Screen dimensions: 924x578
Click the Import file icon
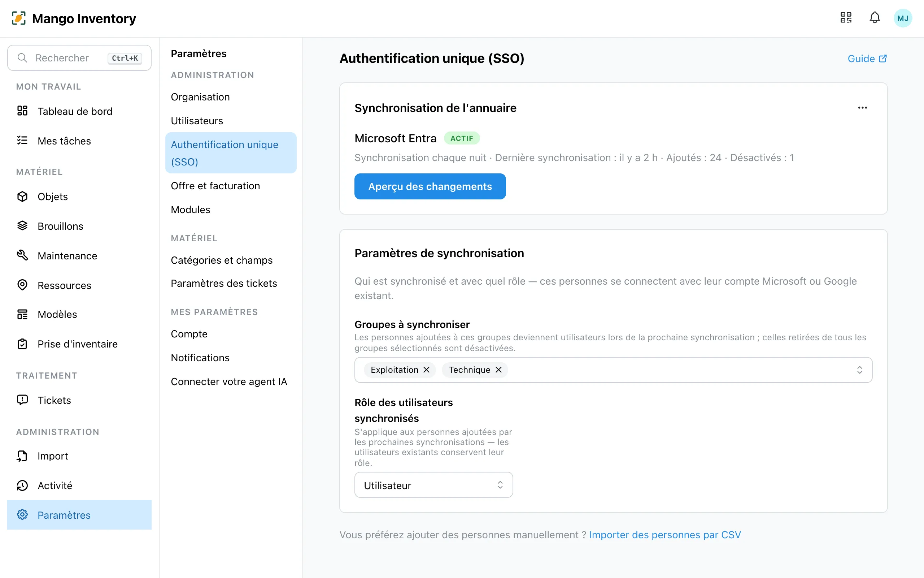(22, 456)
